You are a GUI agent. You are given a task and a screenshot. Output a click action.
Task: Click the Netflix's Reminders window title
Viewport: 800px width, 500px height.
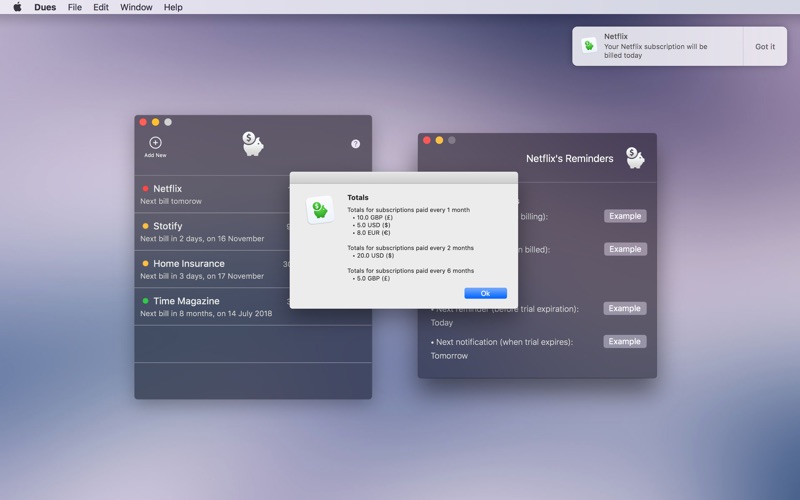click(x=569, y=158)
